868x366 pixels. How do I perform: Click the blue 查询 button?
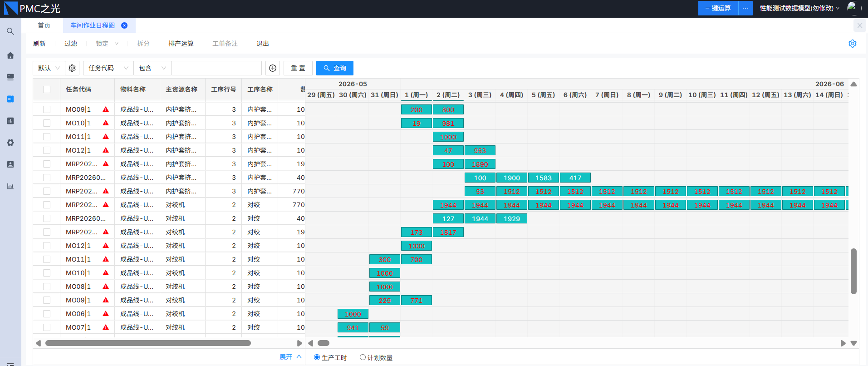click(335, 68)
